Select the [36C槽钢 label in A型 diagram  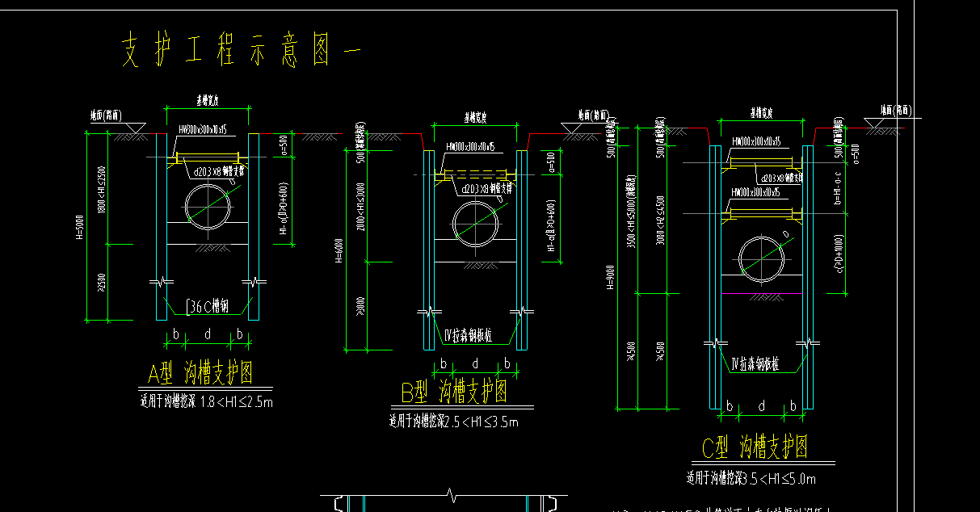(x=208, y=307)
